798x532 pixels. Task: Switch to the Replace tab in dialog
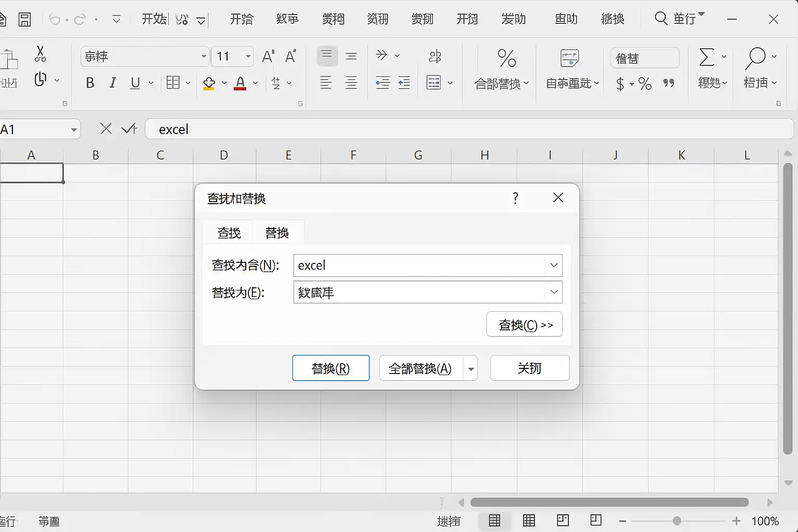pyautogui.click(x=277, y=233)
